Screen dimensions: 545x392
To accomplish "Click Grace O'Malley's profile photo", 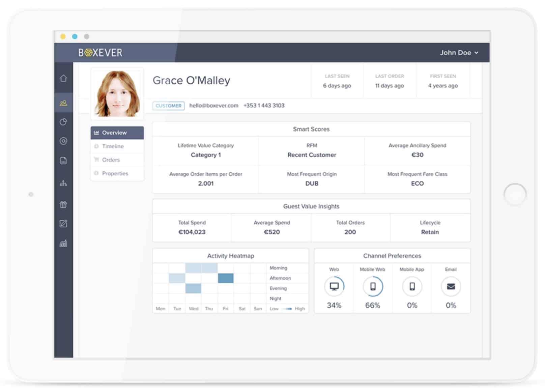I will (x=117, y=93).
